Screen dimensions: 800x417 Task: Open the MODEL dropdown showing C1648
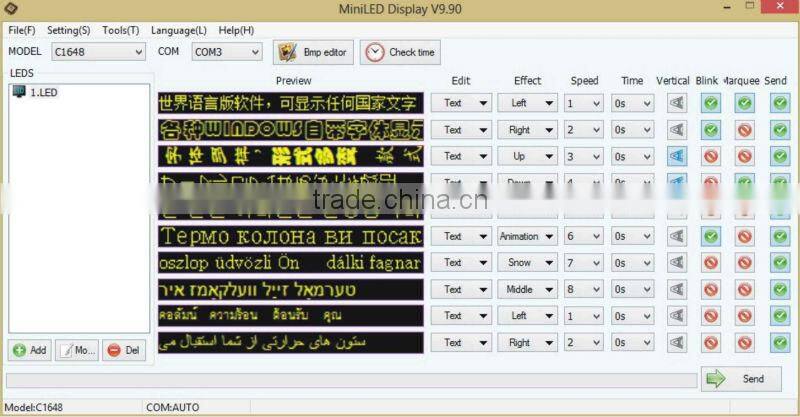tap(98, 52)
